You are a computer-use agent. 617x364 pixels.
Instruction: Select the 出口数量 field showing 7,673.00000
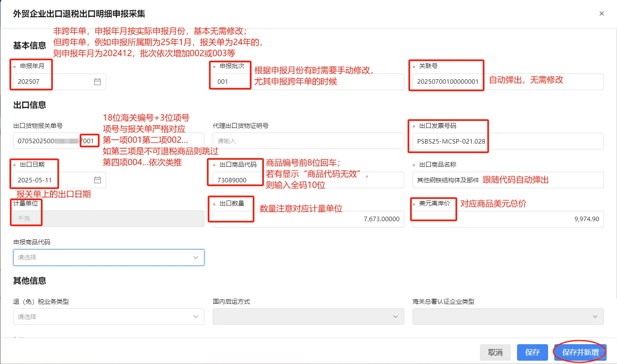pyautogui.click(x=308, y=219)
